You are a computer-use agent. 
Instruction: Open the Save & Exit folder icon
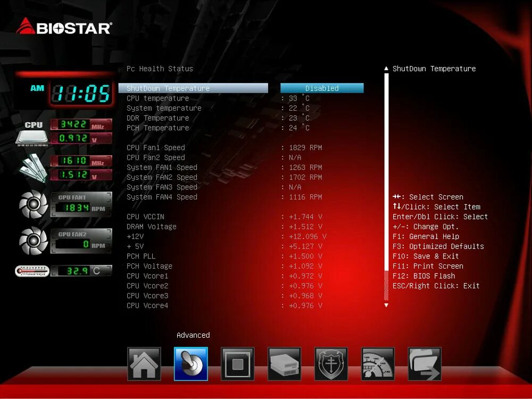(425, 364)
